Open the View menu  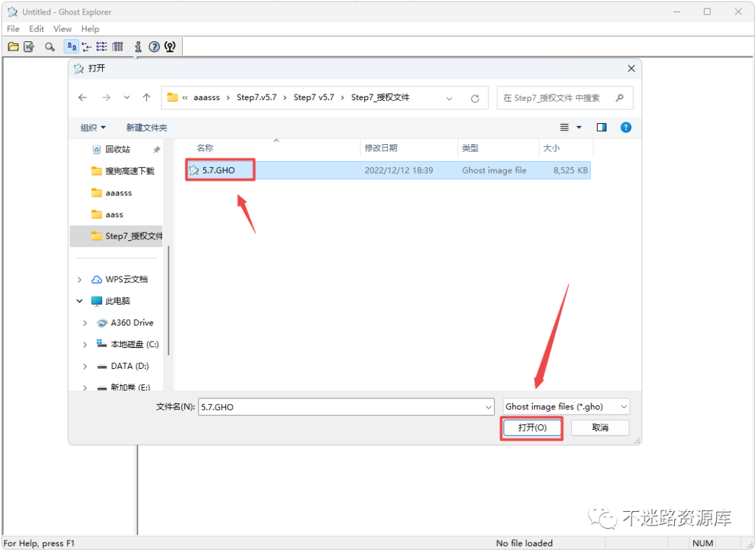(62, 29)
